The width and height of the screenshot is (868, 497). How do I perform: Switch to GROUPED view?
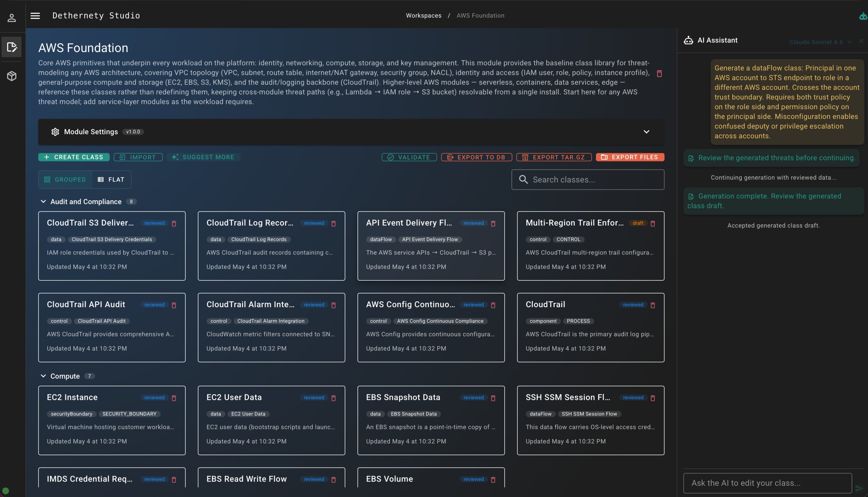[x=65, y=180]
